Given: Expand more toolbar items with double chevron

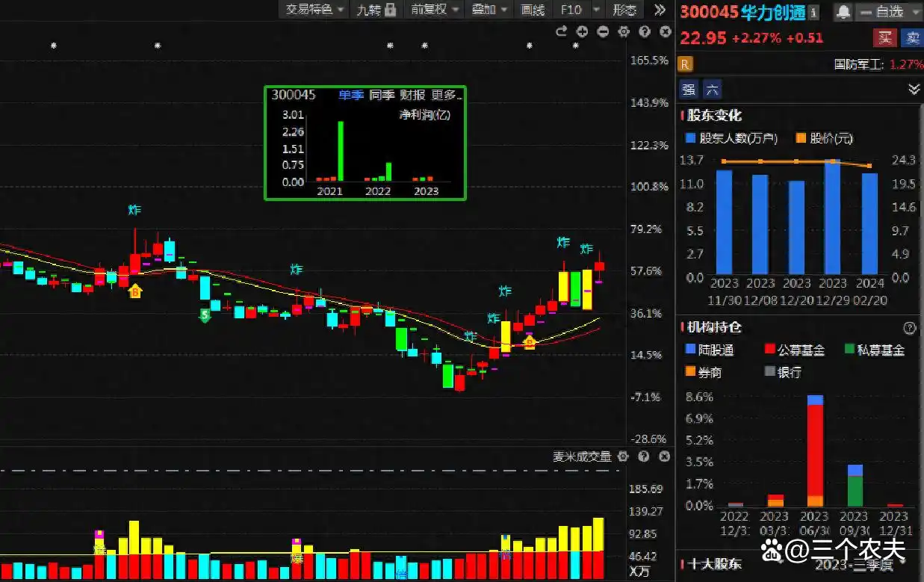Looking at the screenshot, I should (659, 10).
